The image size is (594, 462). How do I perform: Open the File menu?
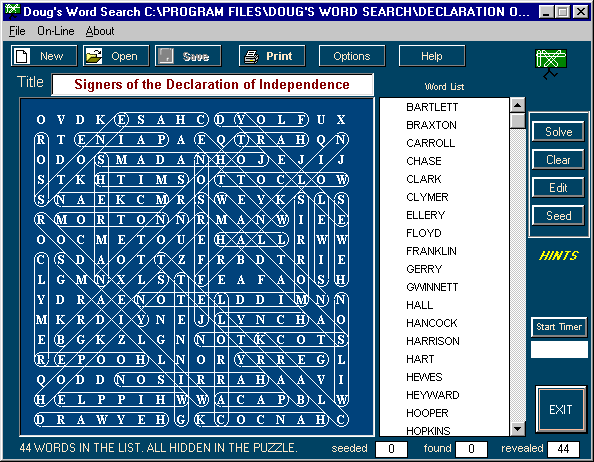coord(17,31)
